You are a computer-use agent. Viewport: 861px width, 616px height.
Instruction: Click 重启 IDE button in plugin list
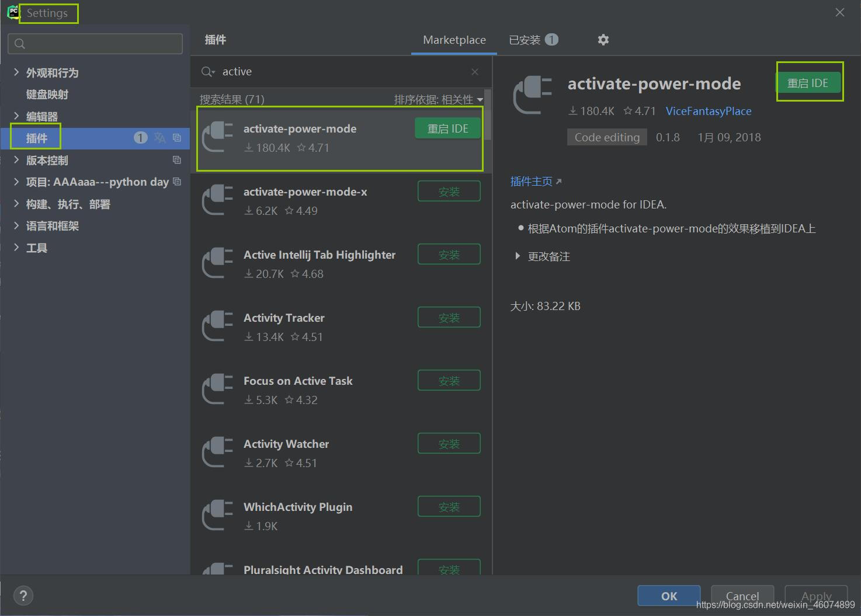(x=447, y=128)
